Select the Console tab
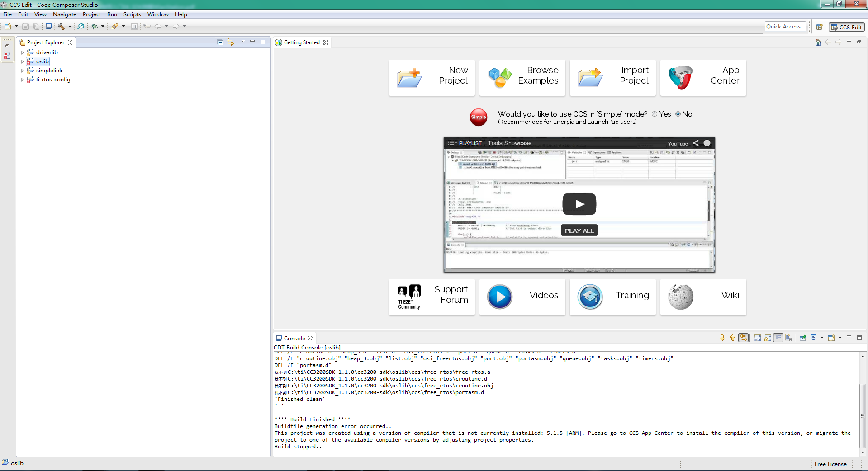The width and height of the screenshot is (868, 471). (x=294, y=338)
